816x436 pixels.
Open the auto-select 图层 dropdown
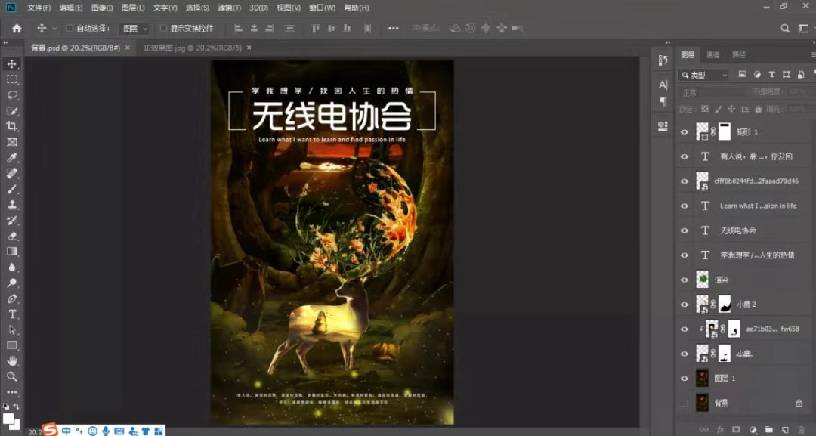click(x=135, y=29)
